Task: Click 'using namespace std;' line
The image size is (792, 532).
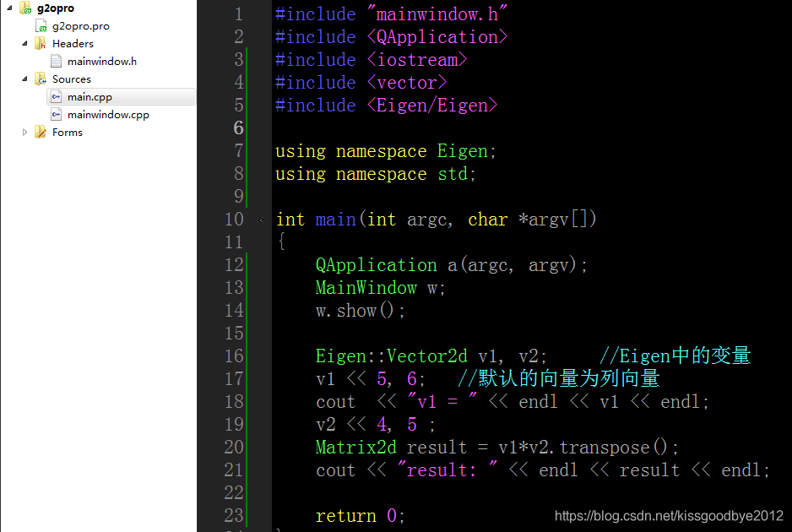Action: pyautogui.click(x=375, y=174)
